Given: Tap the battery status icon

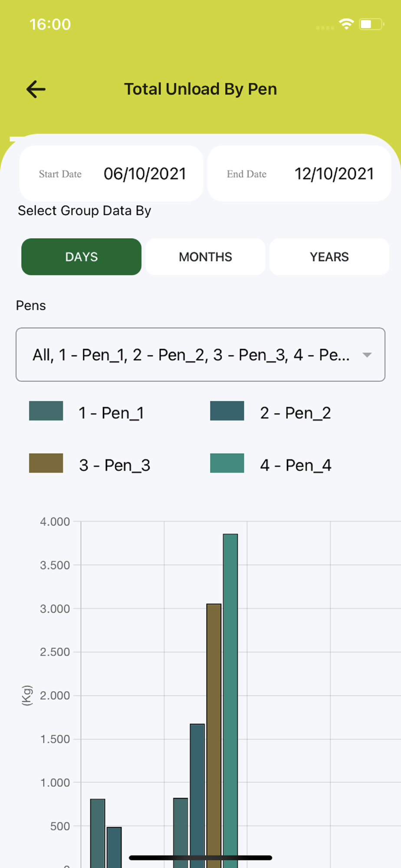Looking at the screenshot, I should tap(371, 24).
